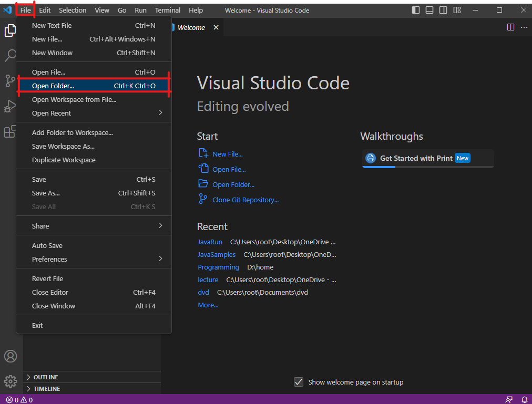Image resolution: width=532 pixels, height=404 pixels.
Task: Open the Source Control view icon
Action: coord(10,80)
